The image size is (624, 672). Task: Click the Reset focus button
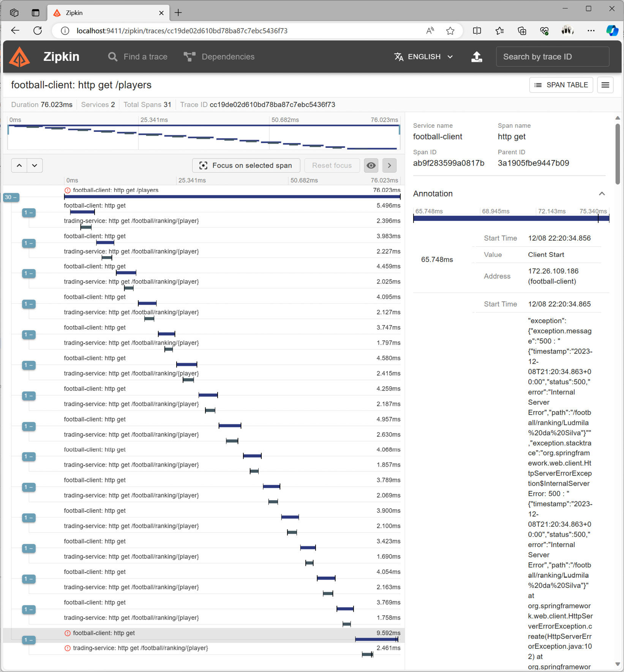point(332,165)
